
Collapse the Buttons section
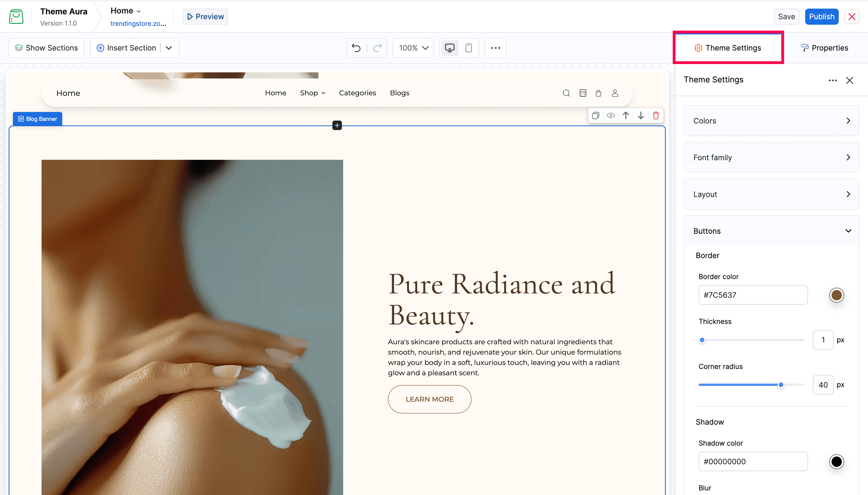pyautogui.click(x=771, y=231)
